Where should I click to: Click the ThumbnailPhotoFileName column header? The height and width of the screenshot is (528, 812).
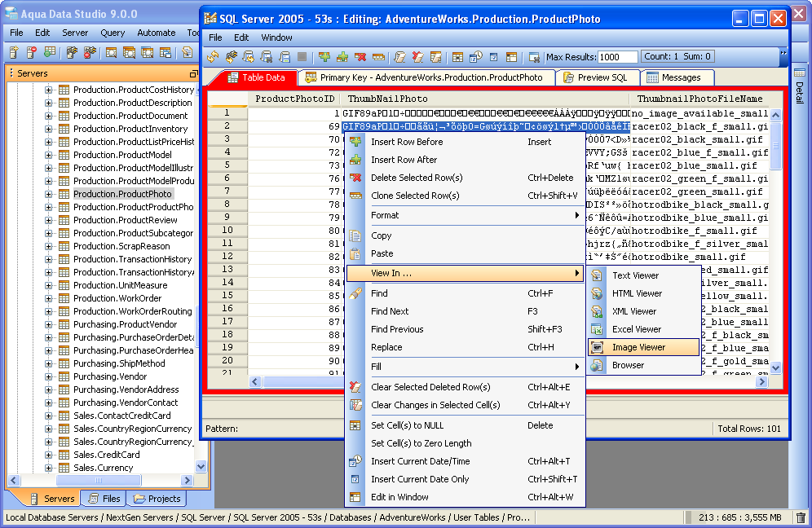[699, 99]
